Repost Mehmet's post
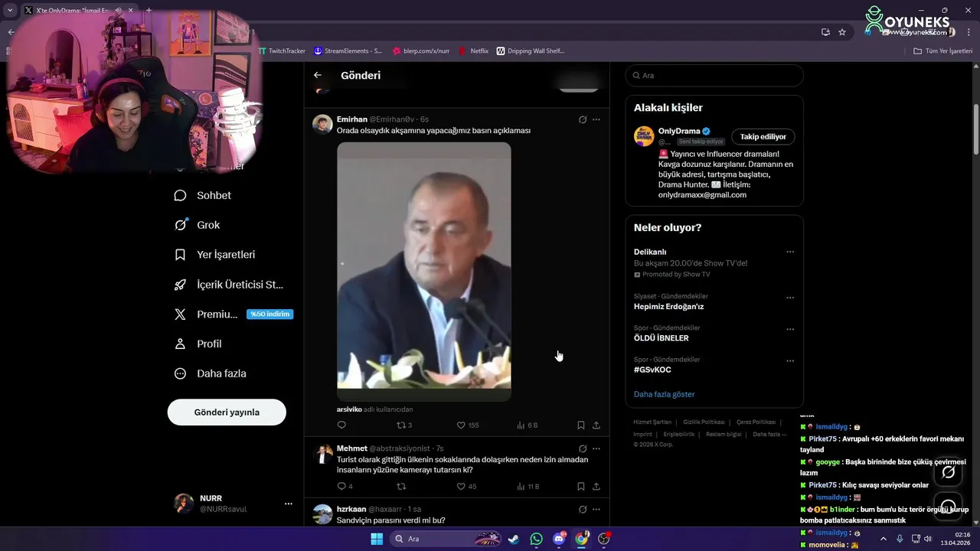The image size is (980, 551). click(x=401, y=486)
